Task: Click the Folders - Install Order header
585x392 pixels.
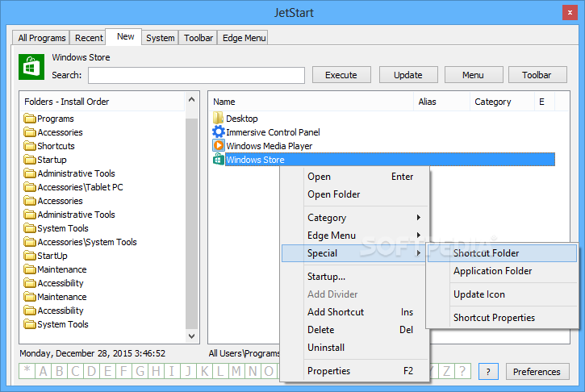Action: (102, 102)
